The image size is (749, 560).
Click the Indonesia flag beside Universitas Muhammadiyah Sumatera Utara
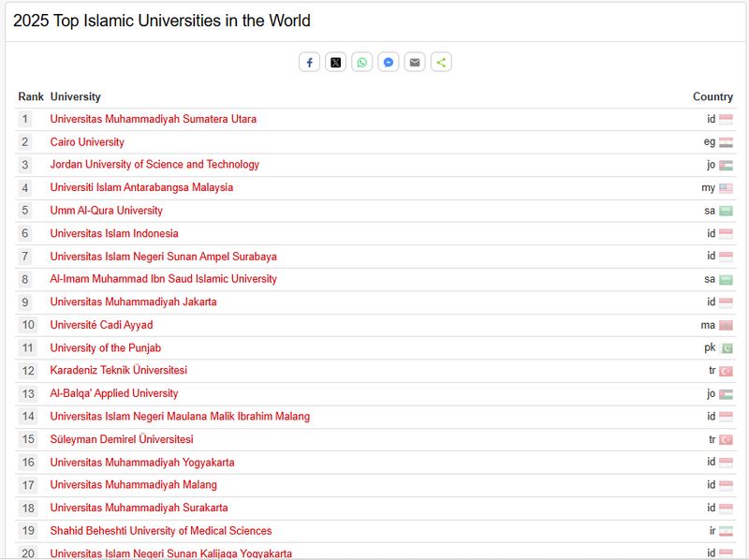tap(726, 119)
